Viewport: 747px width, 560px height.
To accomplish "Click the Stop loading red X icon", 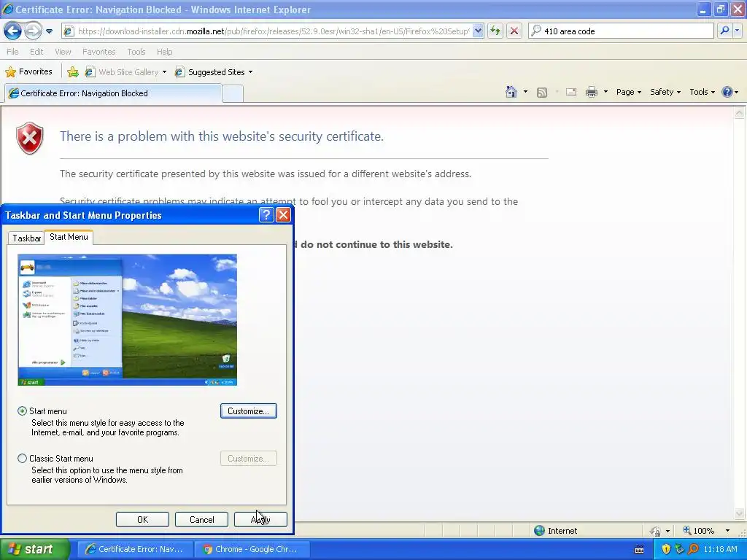I will click(514, 31).
